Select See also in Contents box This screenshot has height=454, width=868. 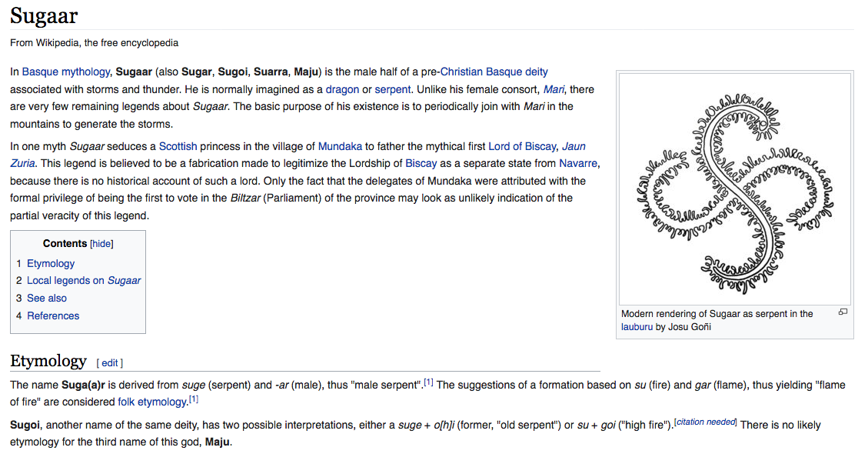[47, 298]
